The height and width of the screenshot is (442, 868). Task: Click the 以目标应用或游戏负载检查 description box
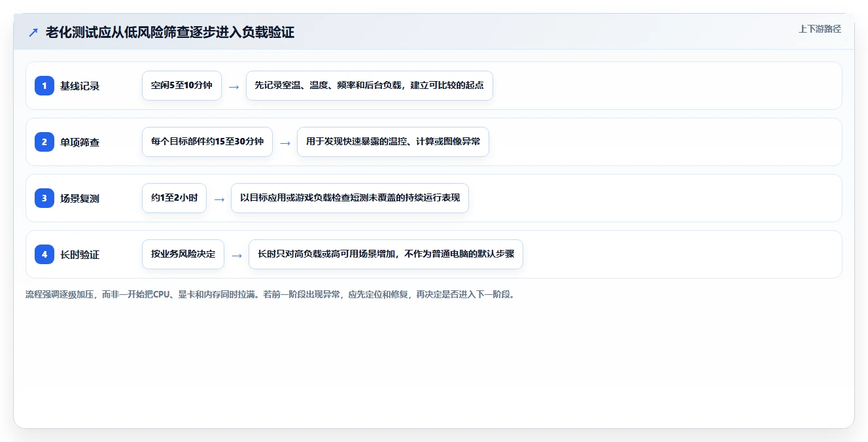pyautogui.click(x=350, y=198)
